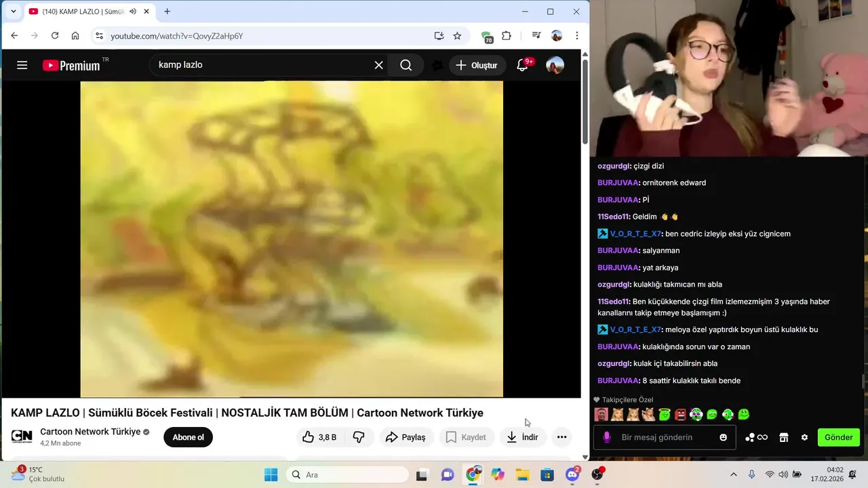Click ozgurdgl's 'çizgi dizi' username

point(613,166)
